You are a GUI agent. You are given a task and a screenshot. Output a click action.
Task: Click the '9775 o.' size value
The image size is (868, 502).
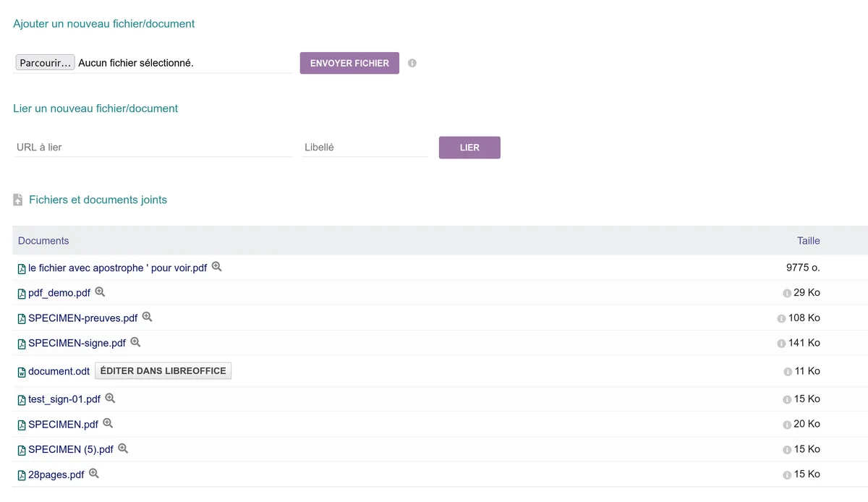803,268
